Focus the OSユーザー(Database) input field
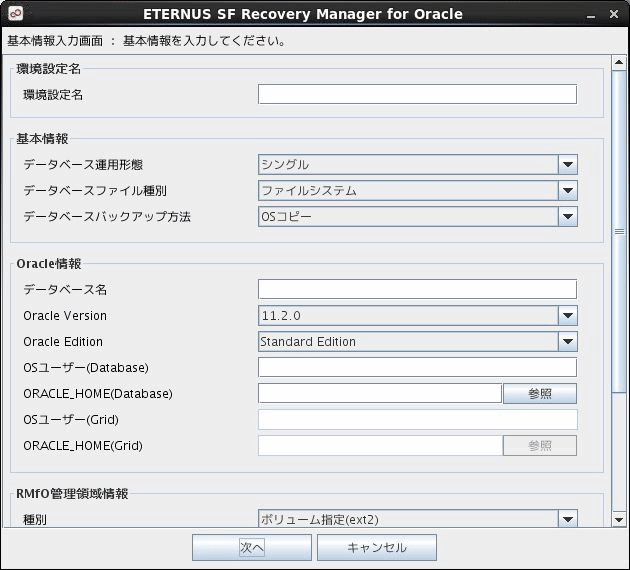 [417, 367]
